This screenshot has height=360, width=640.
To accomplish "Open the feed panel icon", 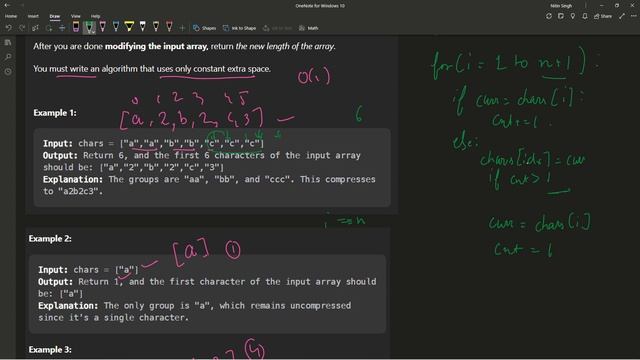I will (x=561, y=16).
